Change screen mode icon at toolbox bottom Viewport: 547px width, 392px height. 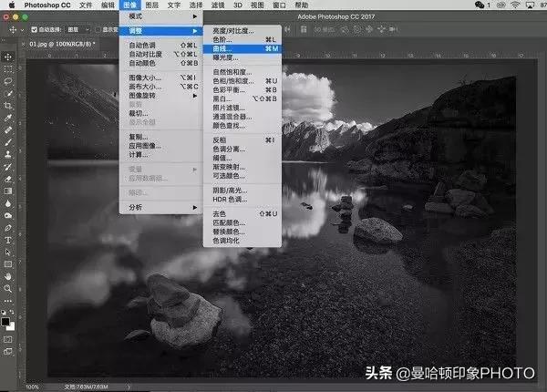8,352
